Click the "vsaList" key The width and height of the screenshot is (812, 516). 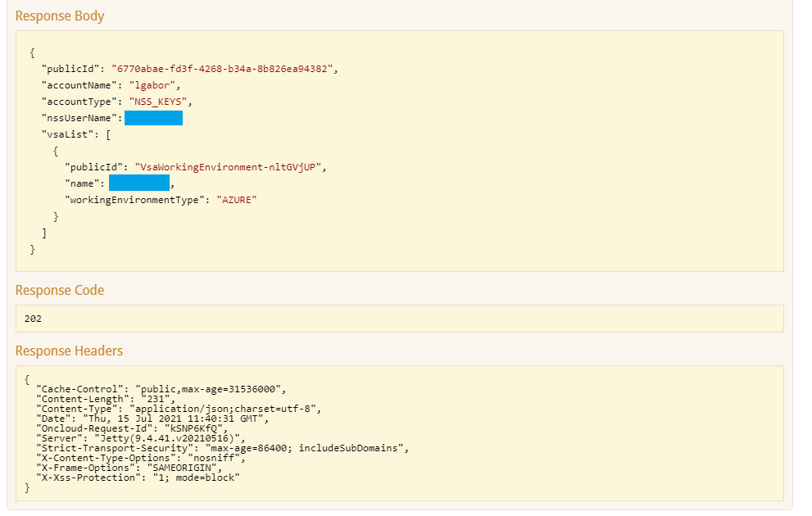[68, 134]
